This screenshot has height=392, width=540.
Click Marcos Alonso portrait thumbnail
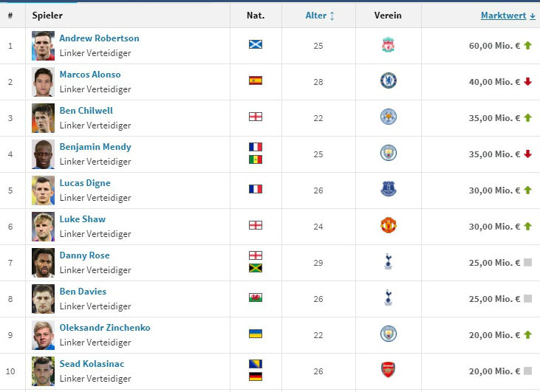pyautogui.click(x=44, y=82)
